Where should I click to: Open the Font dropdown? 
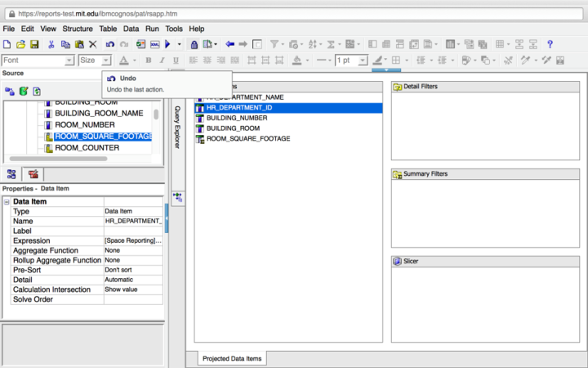(69, 61)
